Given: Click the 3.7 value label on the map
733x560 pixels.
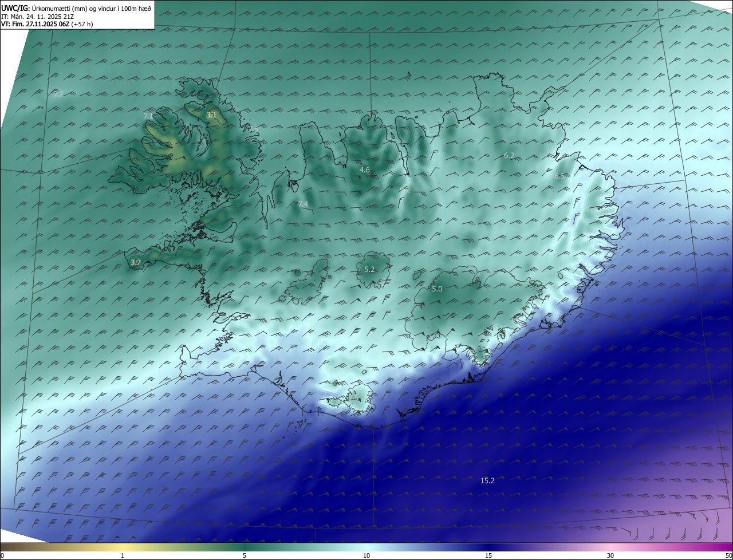Looking at the screenshot, I should click(135, 263).
